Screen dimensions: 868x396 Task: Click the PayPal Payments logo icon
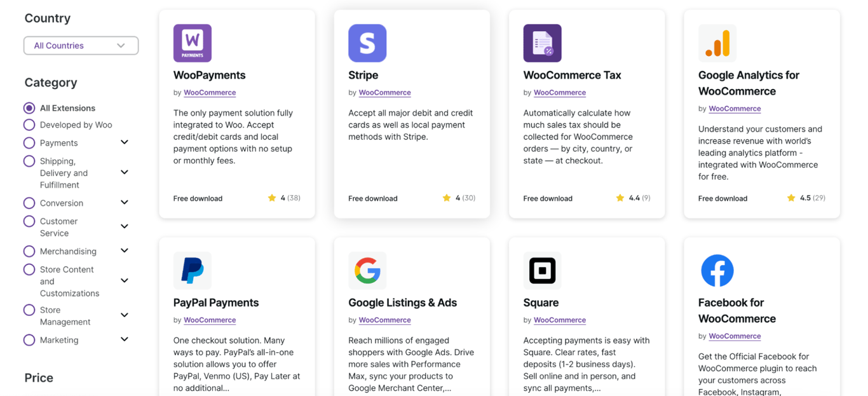click(x=192, y=270)
